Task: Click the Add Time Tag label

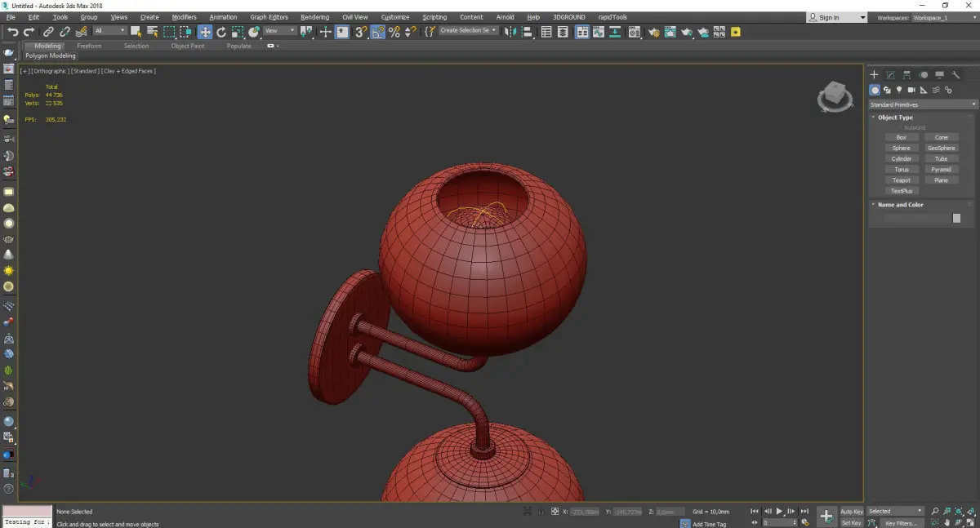Action: pyautogui.click(x=709, y=524)
